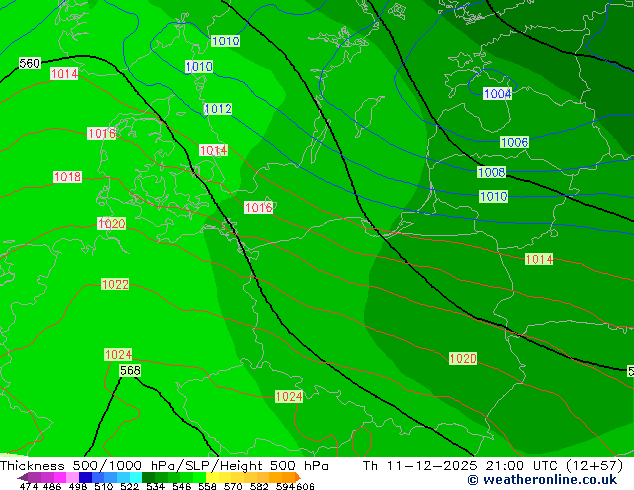Click the blue 1004 pressure label
The height and width of the screenshot is (490, 634).
[497, 94]
